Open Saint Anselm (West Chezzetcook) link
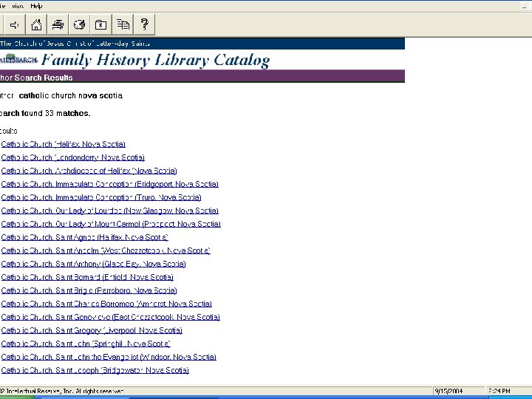The image size is (532, 399). coord(106,250)
